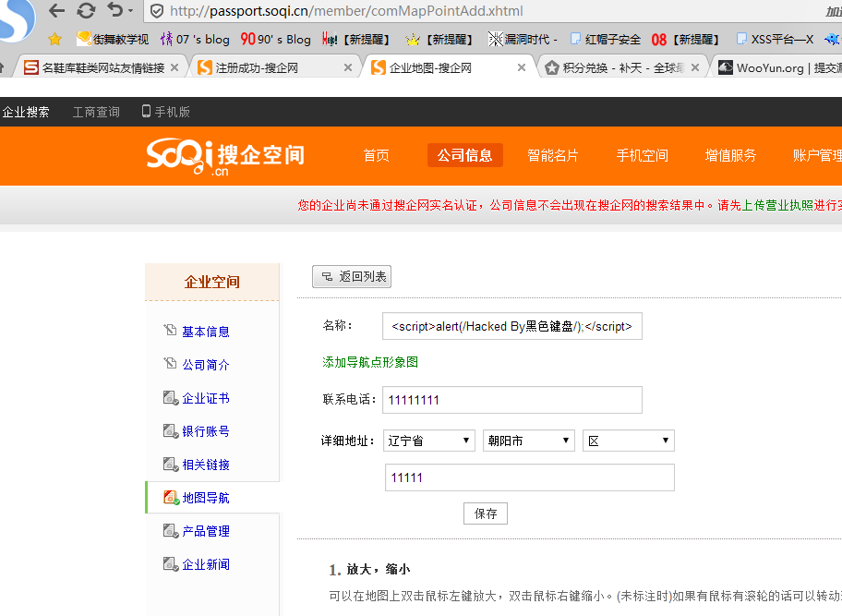Click the 企业新闻 sidebar icon

pos(170,564)
